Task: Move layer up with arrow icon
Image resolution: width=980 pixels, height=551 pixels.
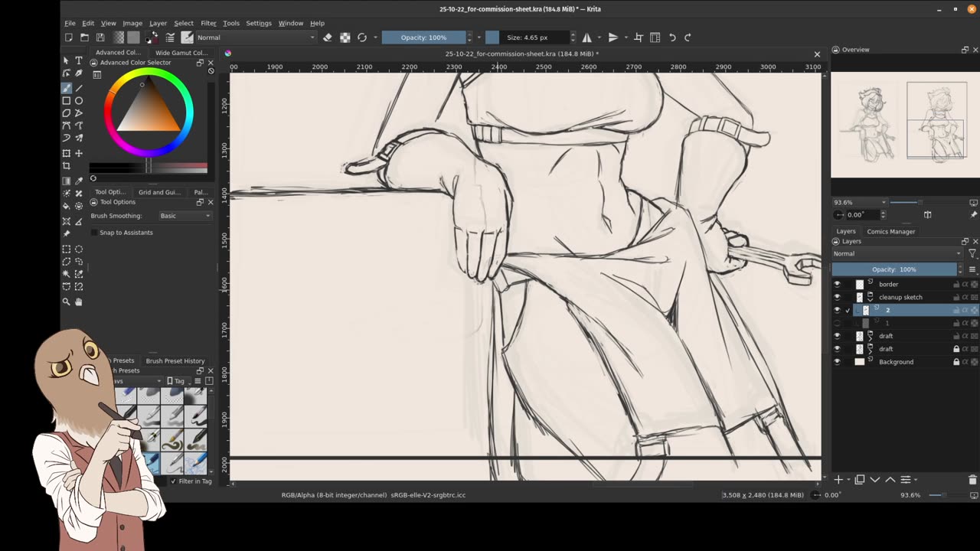Action: [890, 480]
